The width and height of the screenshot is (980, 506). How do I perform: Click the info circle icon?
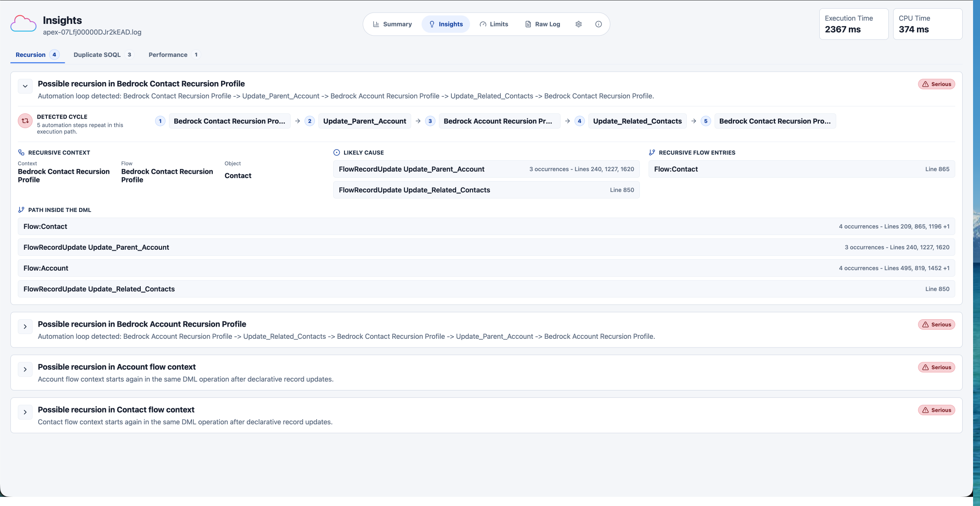coord(599,24)
